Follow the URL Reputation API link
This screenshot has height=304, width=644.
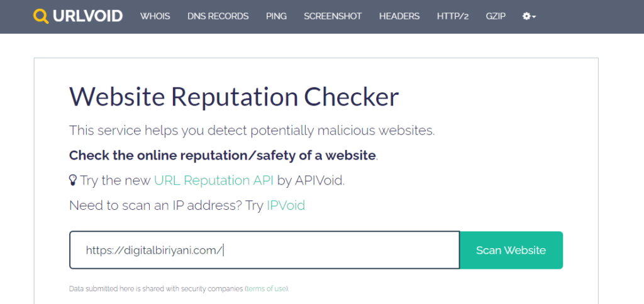tap(214, 180)
